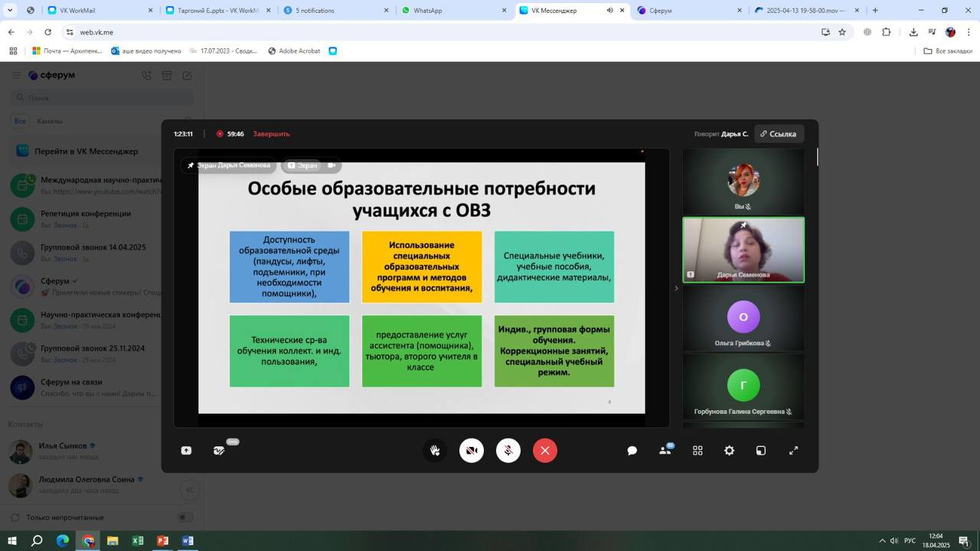Unmute the microphone in call
Viewport: 980px width, 551px height.
tap(508, 451)
